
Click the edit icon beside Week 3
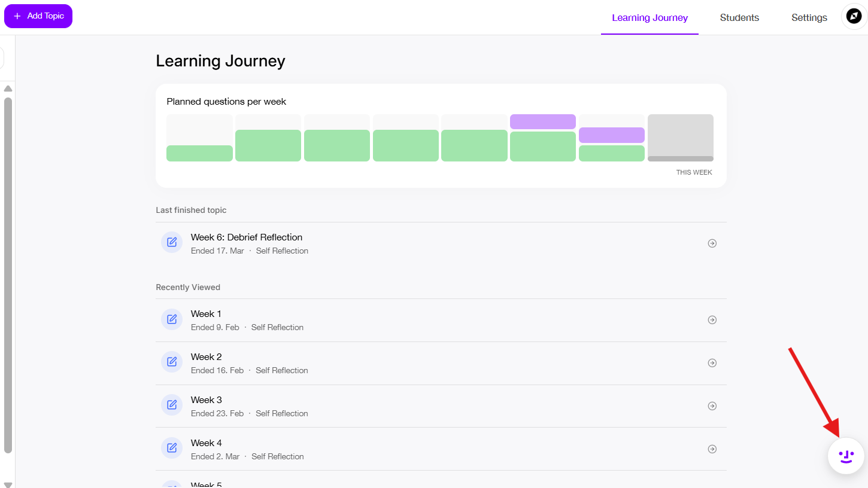(x=172, y=405)
